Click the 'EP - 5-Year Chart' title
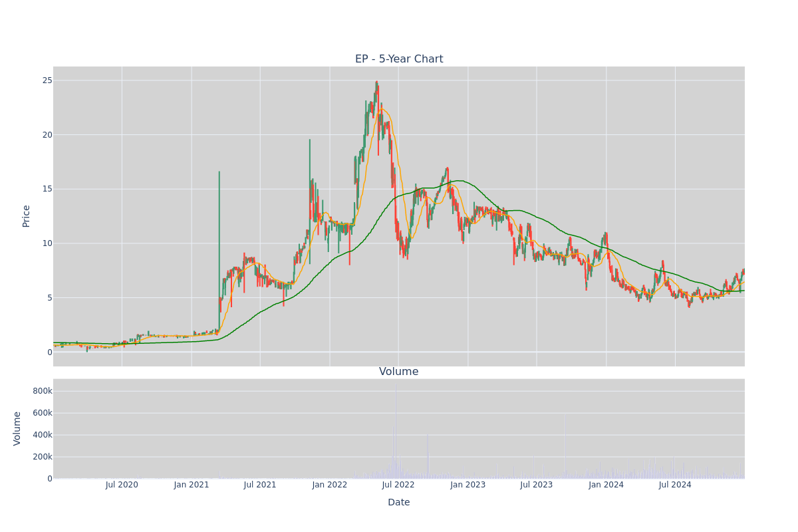This screenshot has width=798, height=532. coord(399,59)
